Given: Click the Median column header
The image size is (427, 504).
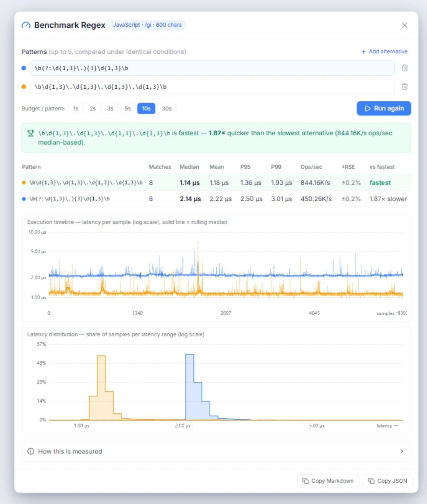Looking at the screenshot, I should pyautogui.click(x=189, y=167).
